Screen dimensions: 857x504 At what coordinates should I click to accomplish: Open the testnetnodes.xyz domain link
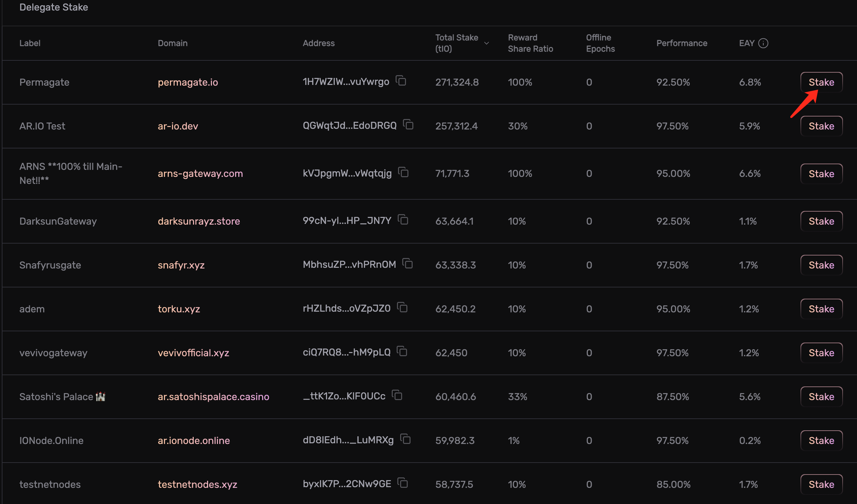click(x=197, y=484)
